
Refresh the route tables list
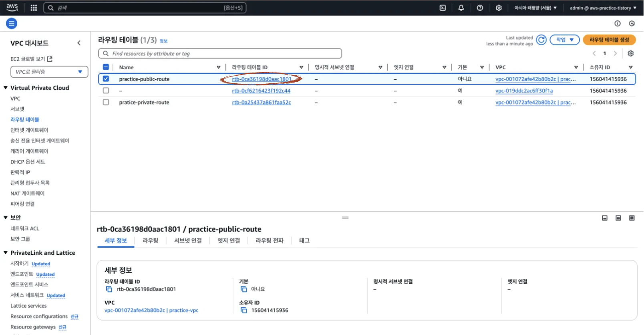pyautogui.click(x=541, y=40)
